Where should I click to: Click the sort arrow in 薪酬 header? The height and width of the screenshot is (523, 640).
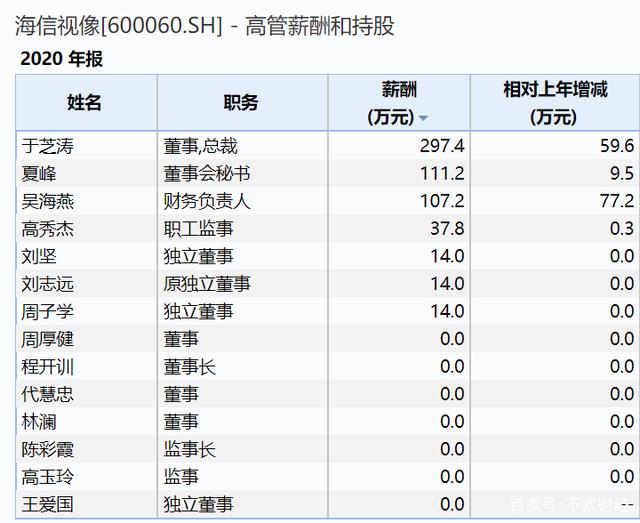coord(424,119)
